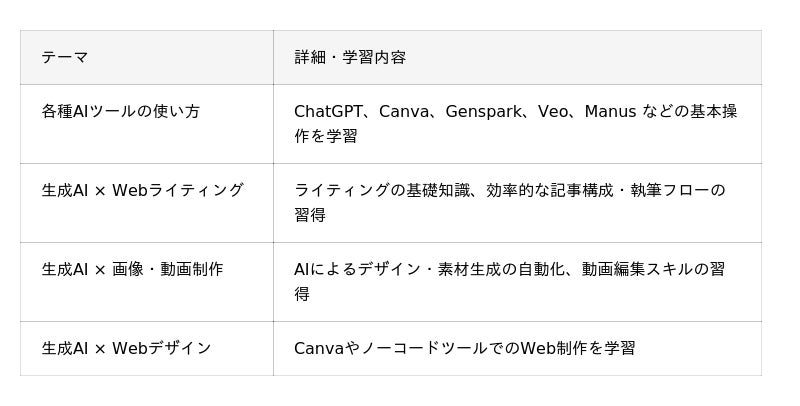Click the テーマ column header
Image resolution: width=800 pixels, height=406 pixels.
tap(146, 57)
